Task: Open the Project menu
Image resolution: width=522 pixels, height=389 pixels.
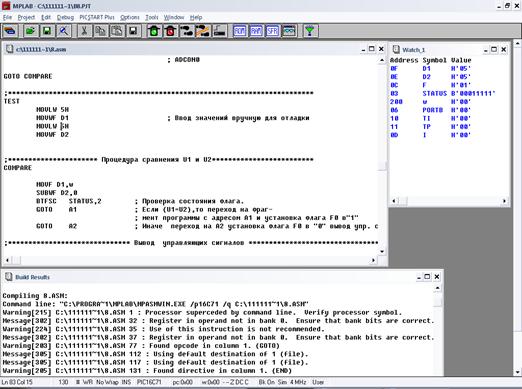Action: coord(26,17)
